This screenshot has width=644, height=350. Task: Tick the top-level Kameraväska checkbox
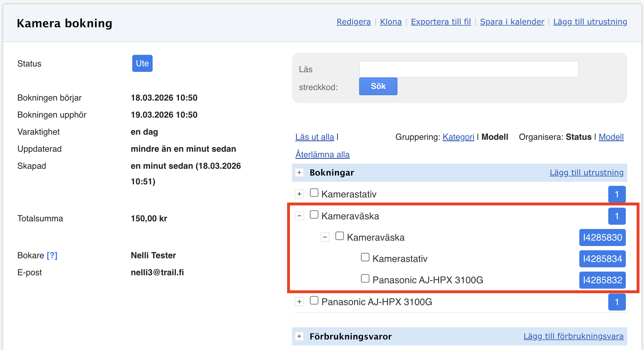(314, 214)
